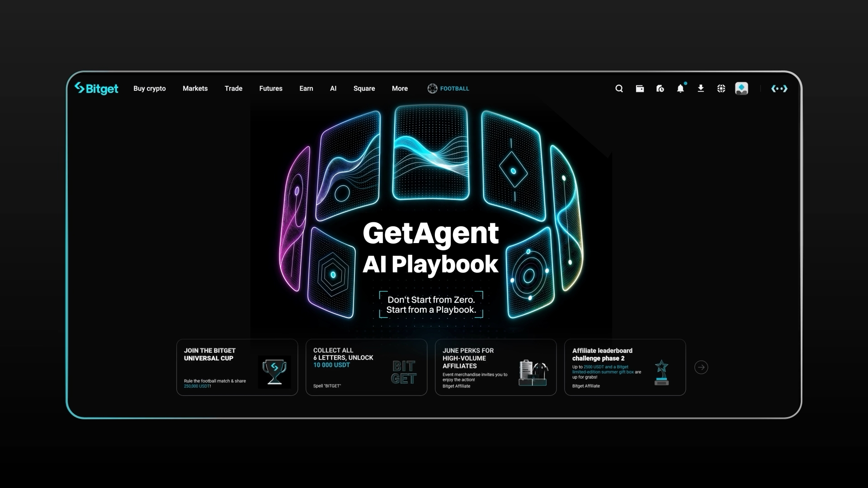This screenshot has width=868, height=488.
Task: Click the merchandise image on June Perks card
Action: [533, 372]
